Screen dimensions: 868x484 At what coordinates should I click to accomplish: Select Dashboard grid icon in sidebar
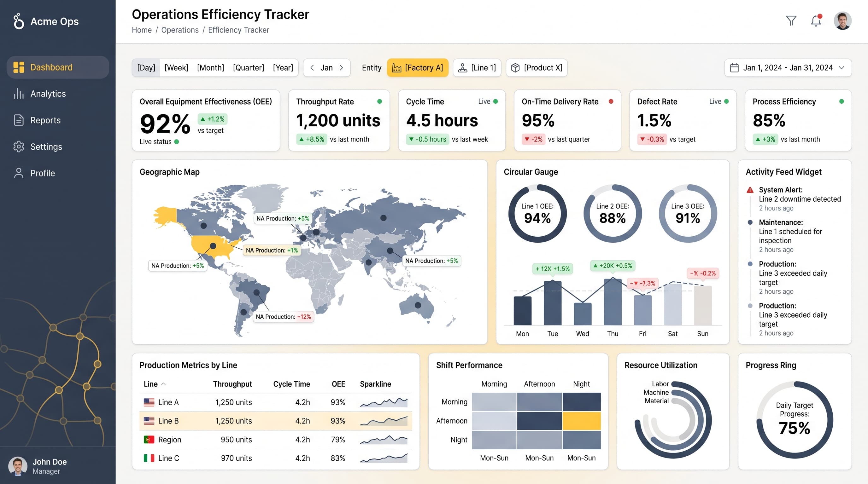[x=19, y=67]
